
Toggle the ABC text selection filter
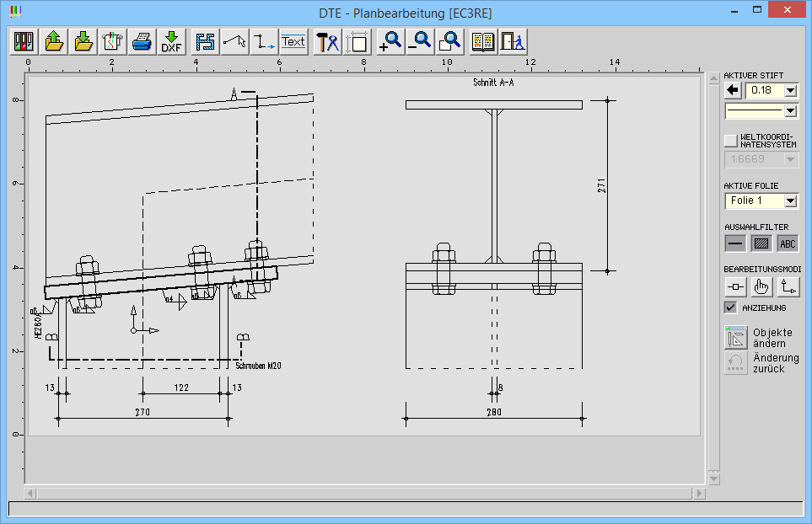[788, 243]
